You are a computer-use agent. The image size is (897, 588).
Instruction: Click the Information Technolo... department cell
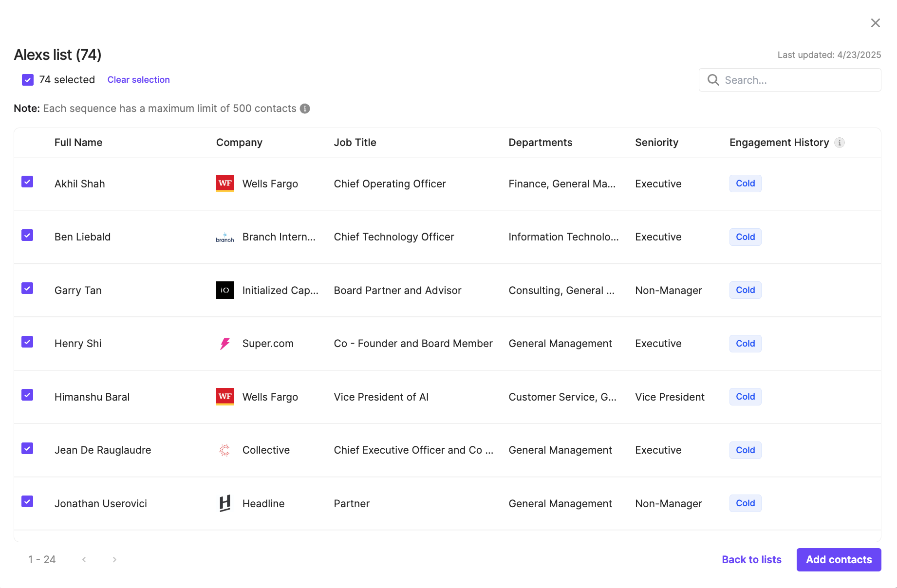pyautogui.click(x=564, y=237)
